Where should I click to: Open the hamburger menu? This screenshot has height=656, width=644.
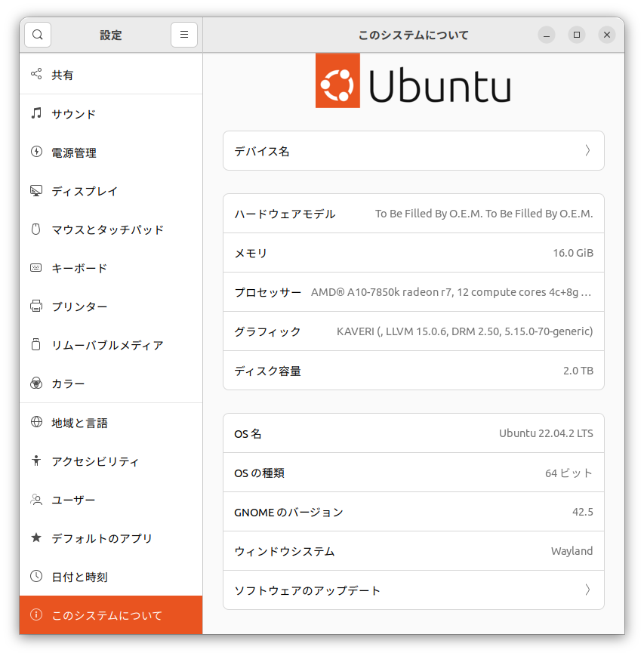183,35
